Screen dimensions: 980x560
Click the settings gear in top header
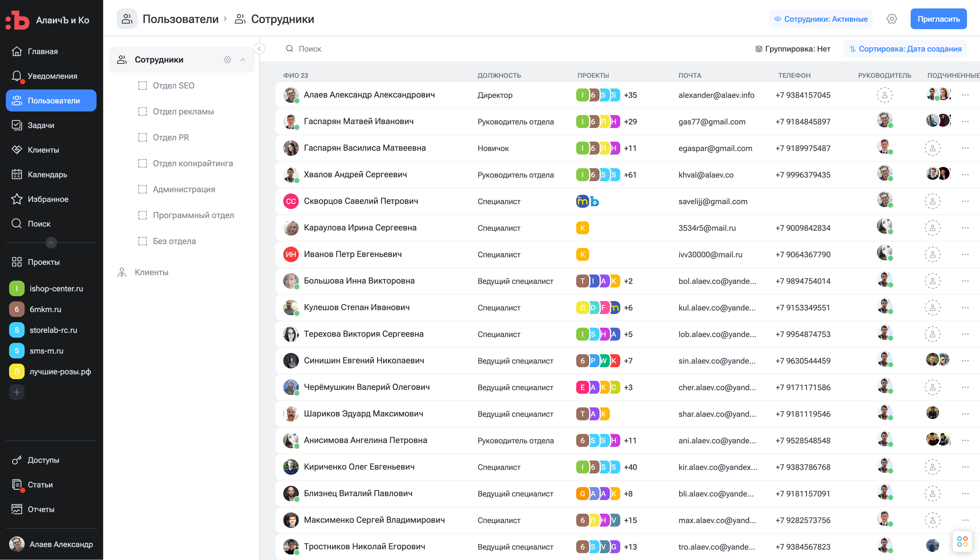click(x=892, y=19)
